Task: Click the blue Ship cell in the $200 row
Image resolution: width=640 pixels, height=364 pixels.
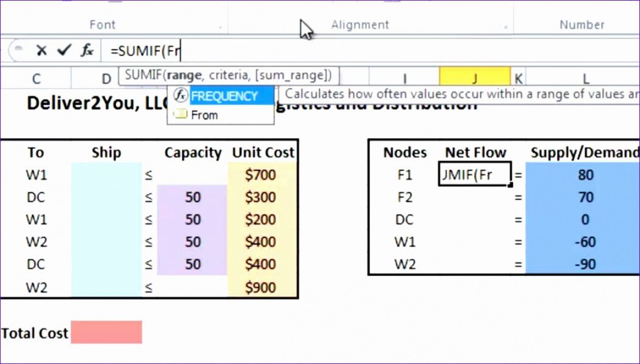Action: tap(106, 219)
